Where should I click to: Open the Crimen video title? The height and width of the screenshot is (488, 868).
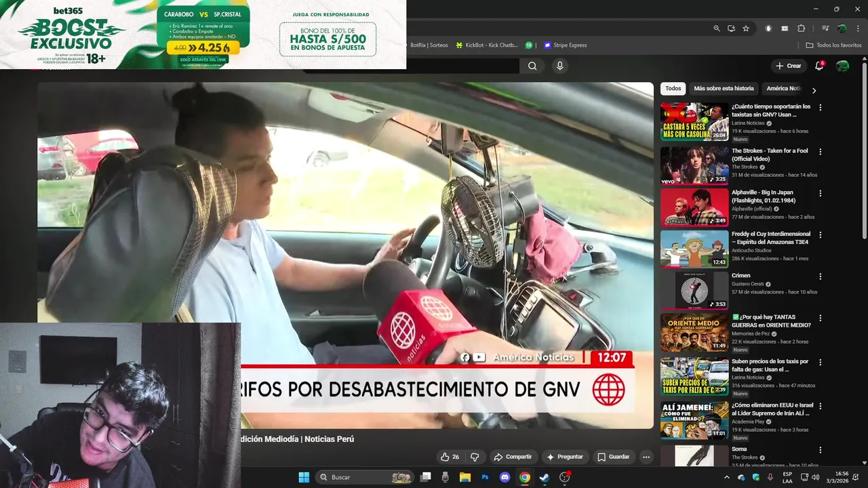(x=741, y=276)
